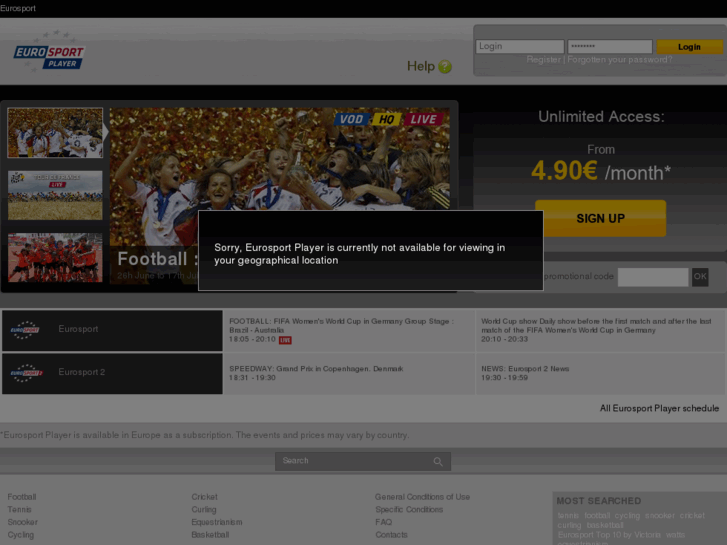This screenshot has width=727, height=545.
Task: Focus the password field
Action: tap(610, 46)
